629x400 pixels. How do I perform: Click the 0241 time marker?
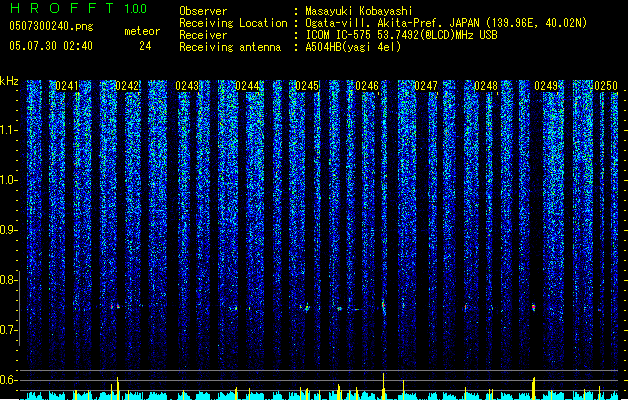click(x=67, y=86)
